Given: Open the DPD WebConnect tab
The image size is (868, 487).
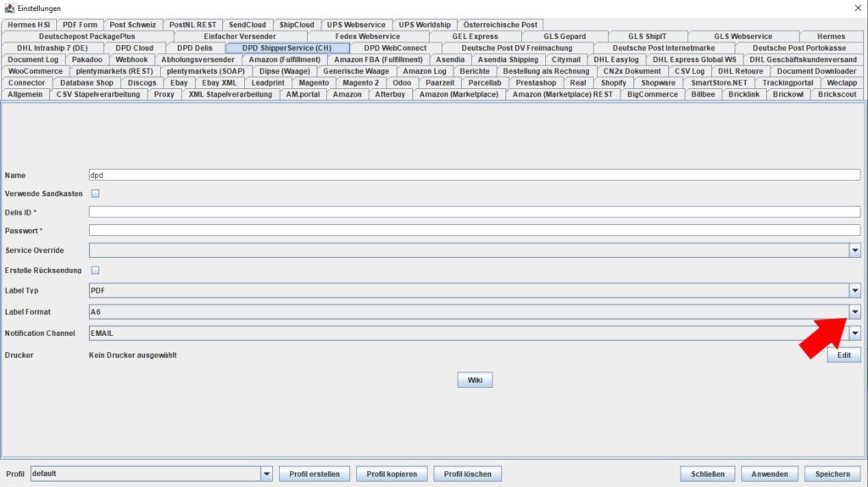Looking at the screenshot, I should click(395, 48).
